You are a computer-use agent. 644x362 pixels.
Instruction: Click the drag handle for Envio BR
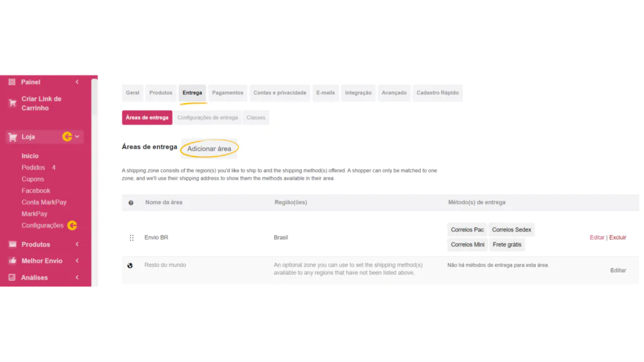coord(131,238)
